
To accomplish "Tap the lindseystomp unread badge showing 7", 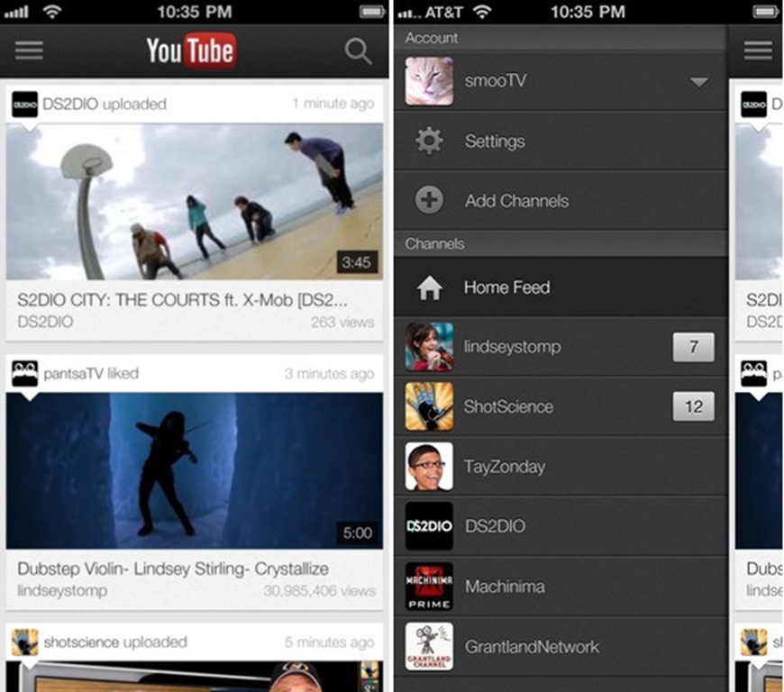I will [694, 347].
